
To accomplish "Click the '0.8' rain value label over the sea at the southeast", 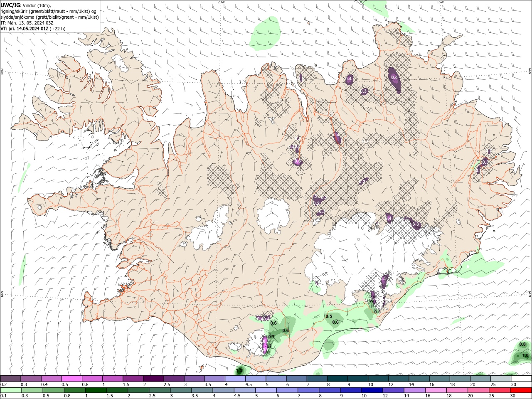I will coord(523,345).
